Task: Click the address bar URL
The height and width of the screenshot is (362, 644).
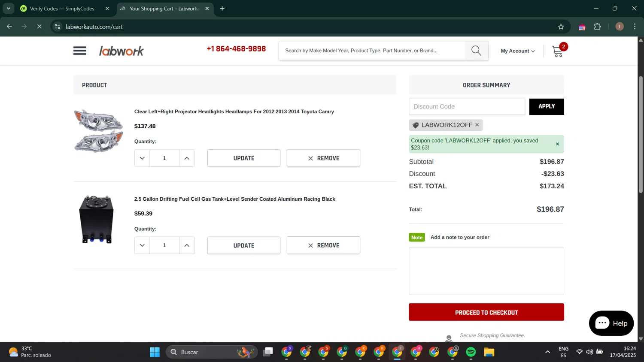Action: coord(94,27)
